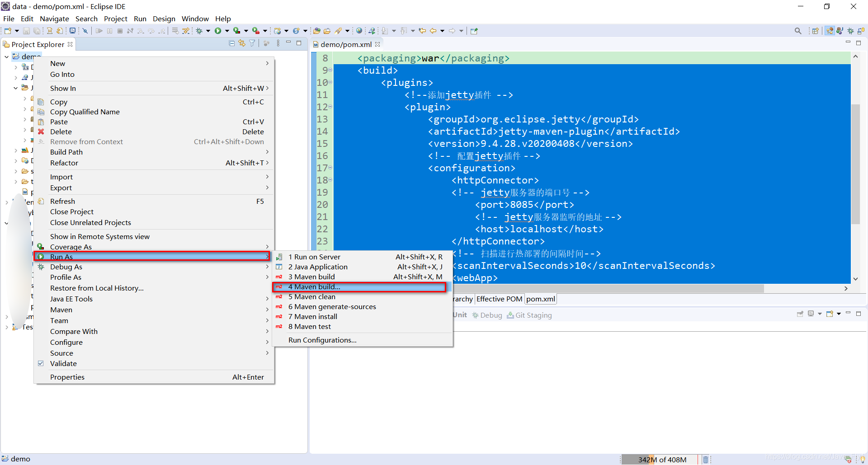Click the New file toolbar icon
This screenshot has width=868, height=465.
pos(8,31)
